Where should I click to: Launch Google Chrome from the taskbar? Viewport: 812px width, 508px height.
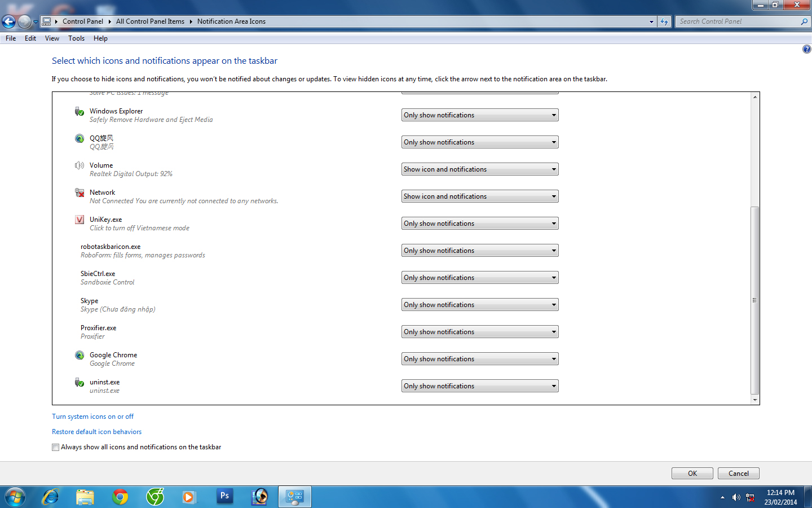(x=120, y=497)
